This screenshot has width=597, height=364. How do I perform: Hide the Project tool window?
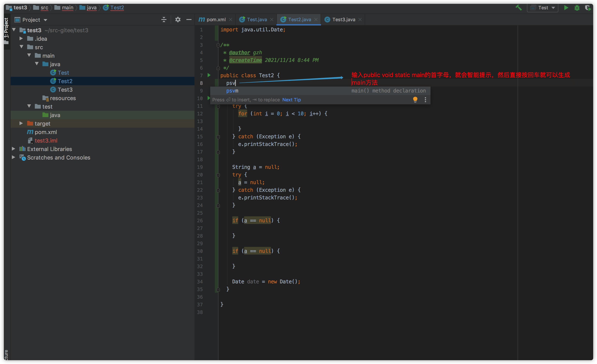[189, 20]
